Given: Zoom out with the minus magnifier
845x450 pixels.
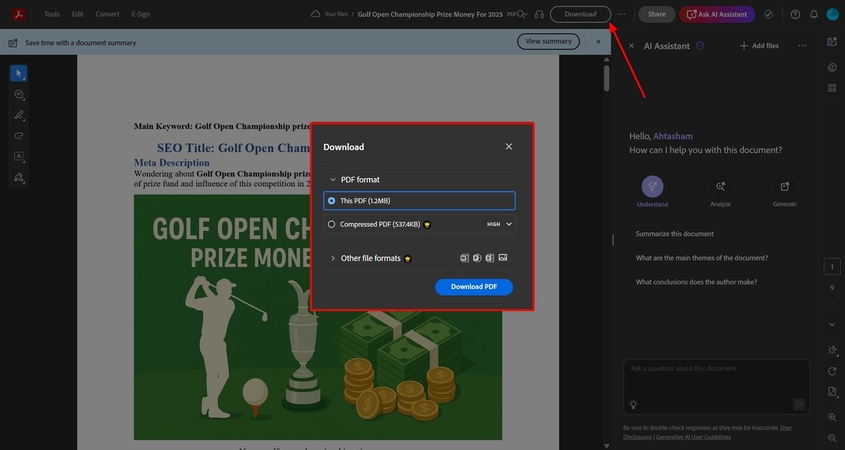Looking at the screenshot, I should [832, 438].
